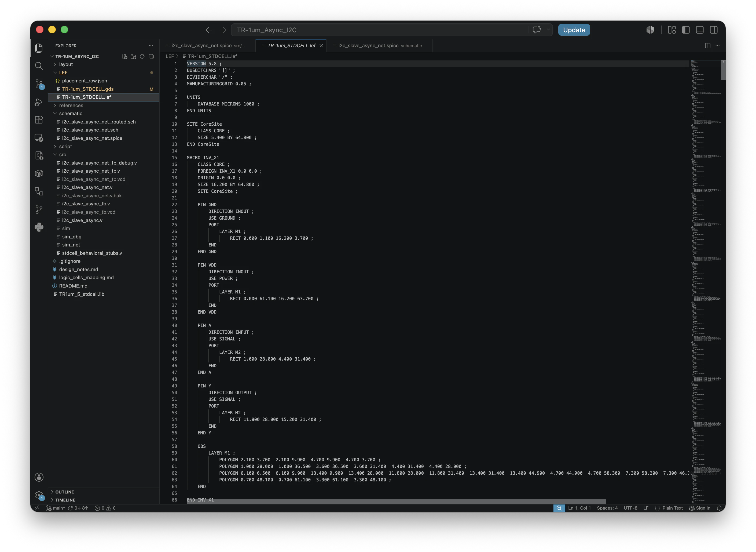Image resolution: width=756 pixels, height=552 pixels.
Task: Switch to i2c_slave_async_net.spice schematic tab
Action: (379, 46)
